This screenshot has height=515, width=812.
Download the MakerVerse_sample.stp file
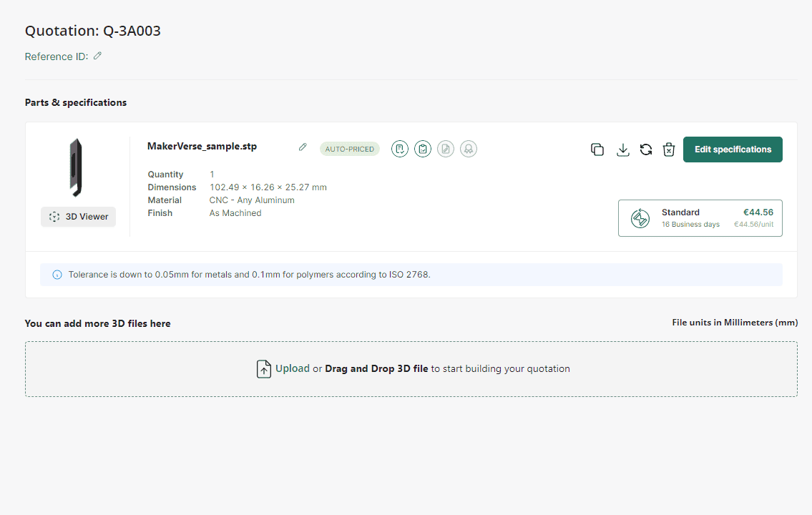pos(623,149)
